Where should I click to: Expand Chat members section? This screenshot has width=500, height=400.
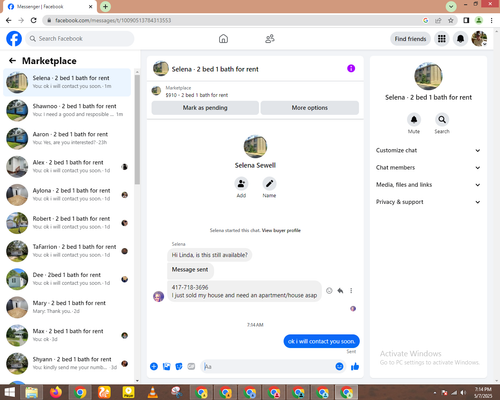(x=428, y=168)
